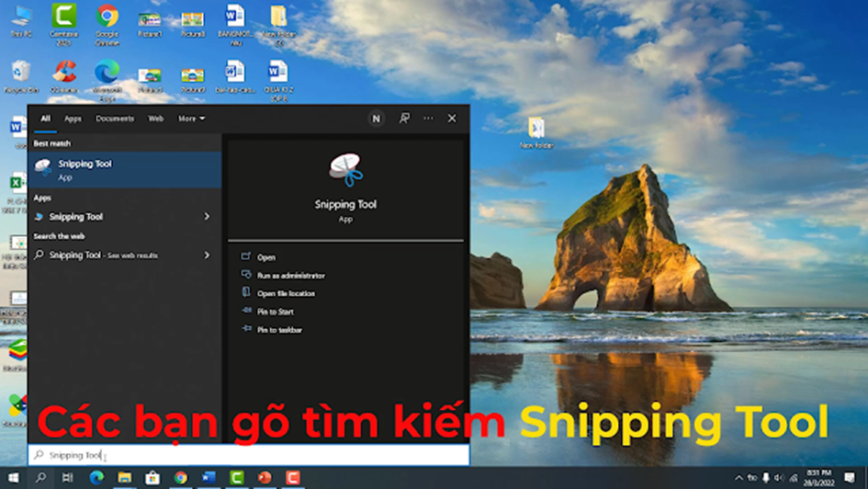This screenshot has width=868, height=489.
Task: Select Recycle Bin desktop icon
Action: click(x=21, y=76)
